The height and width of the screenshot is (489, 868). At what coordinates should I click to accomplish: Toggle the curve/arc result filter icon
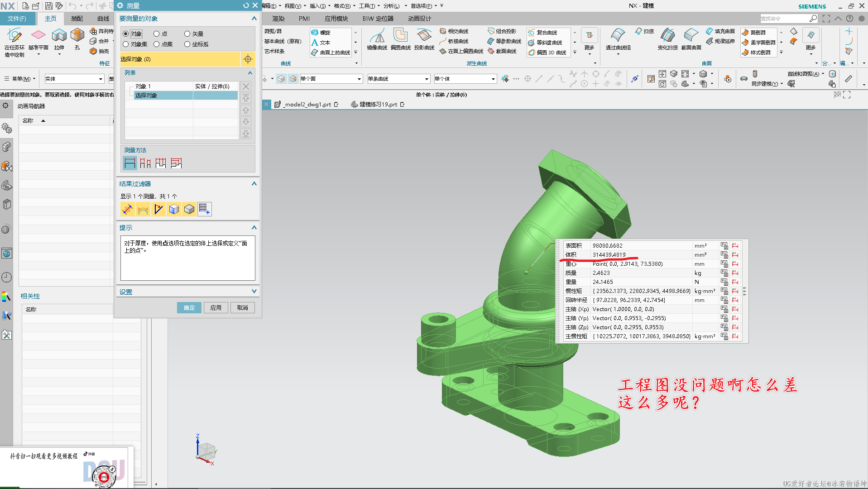coord(143,209)
